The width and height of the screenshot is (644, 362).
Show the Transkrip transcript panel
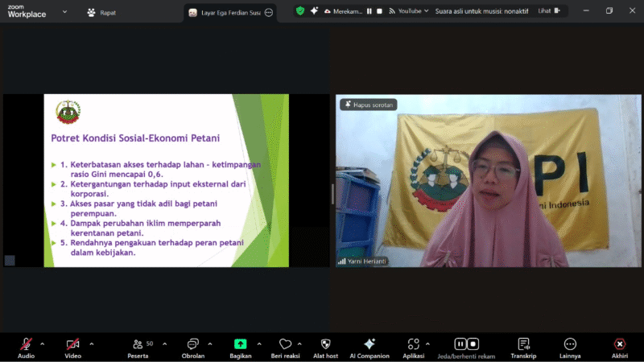coord(523,344)
